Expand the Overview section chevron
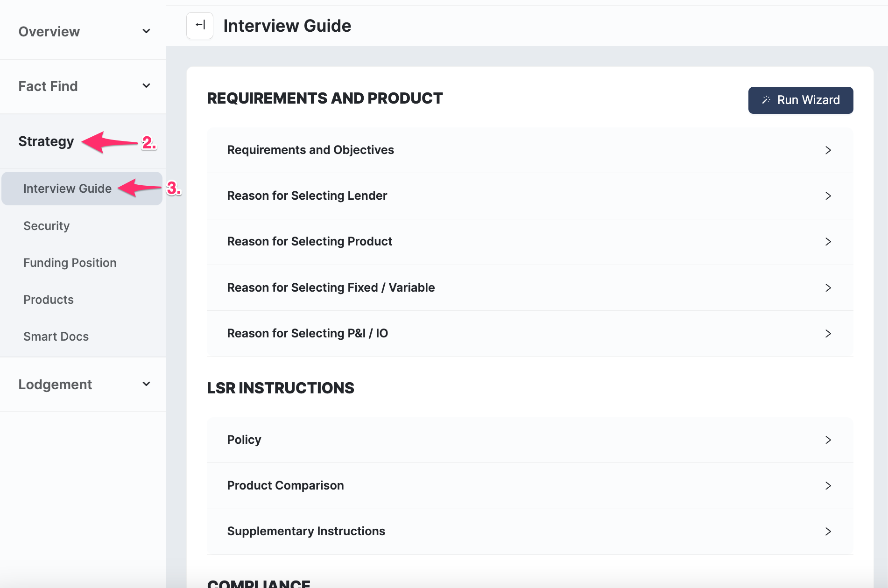Screen dimensions: 888x588 pos(146,31)
